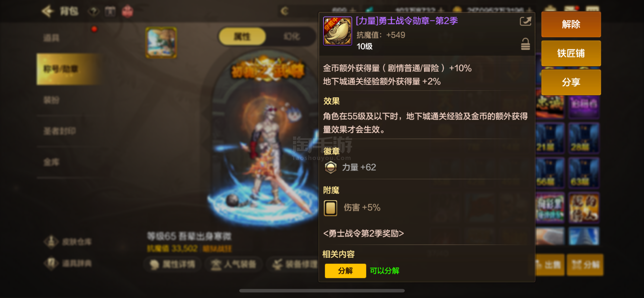
Task: Click the yellow 分解 disassemble button
Action: click(345, 271)
